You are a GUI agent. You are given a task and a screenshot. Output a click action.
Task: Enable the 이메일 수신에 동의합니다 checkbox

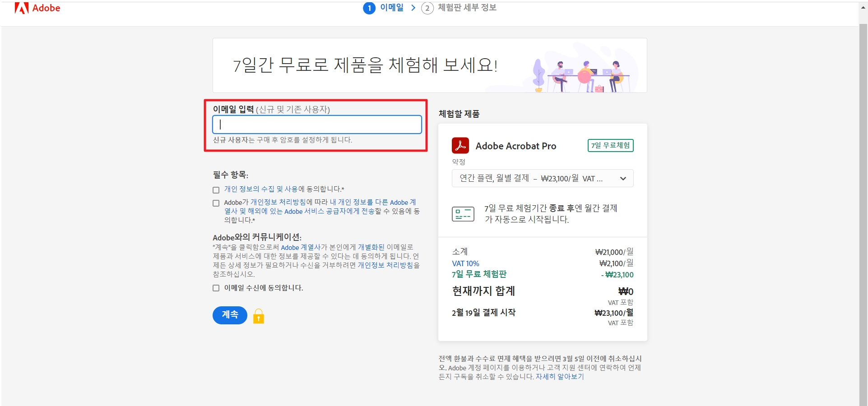point(216,288)
